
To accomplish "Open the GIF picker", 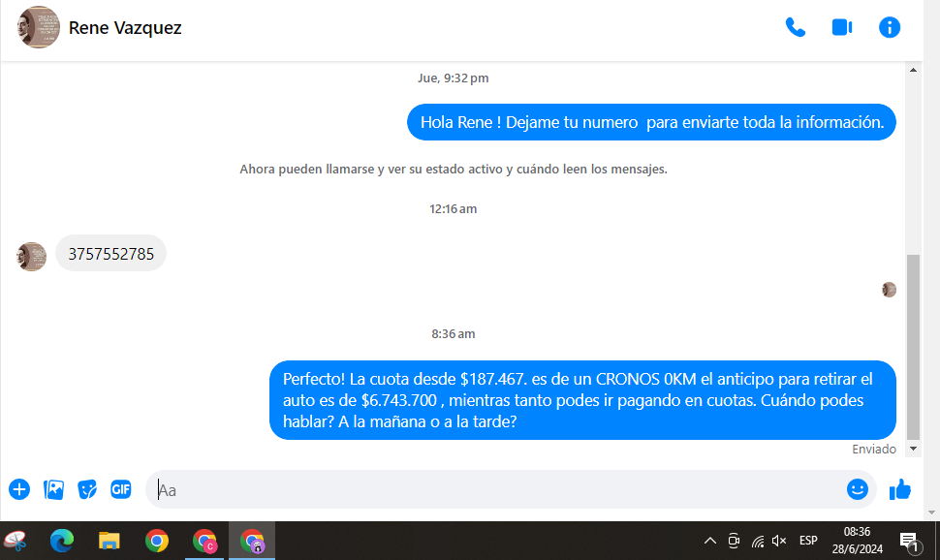I will 120,489.
